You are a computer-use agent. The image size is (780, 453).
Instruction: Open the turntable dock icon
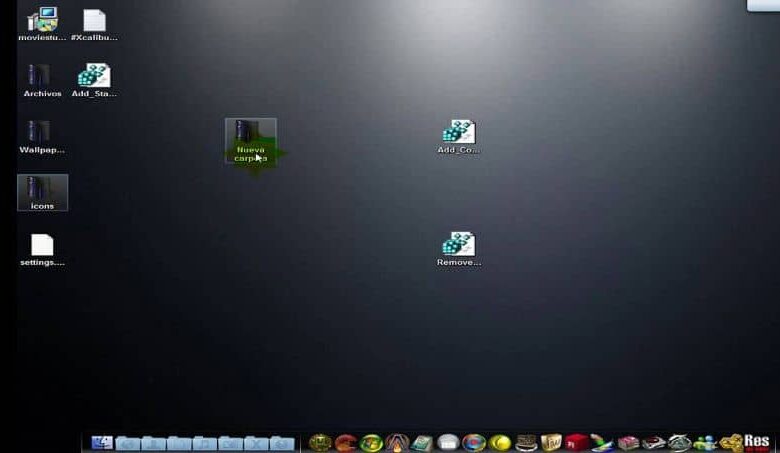click(654, 443)
